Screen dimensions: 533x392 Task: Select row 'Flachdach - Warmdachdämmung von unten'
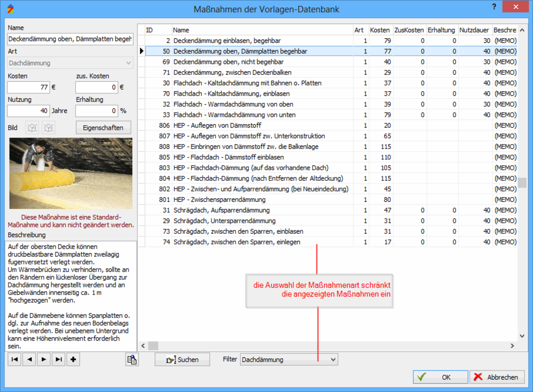tap(332, 115)
